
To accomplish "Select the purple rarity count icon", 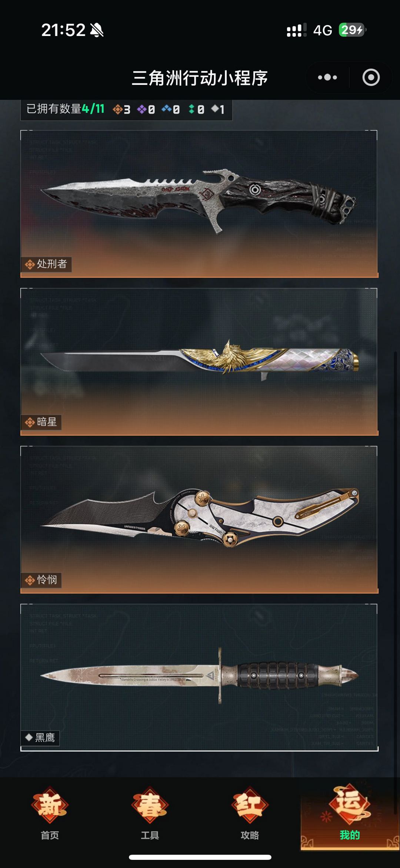I will tap(141, 109).
